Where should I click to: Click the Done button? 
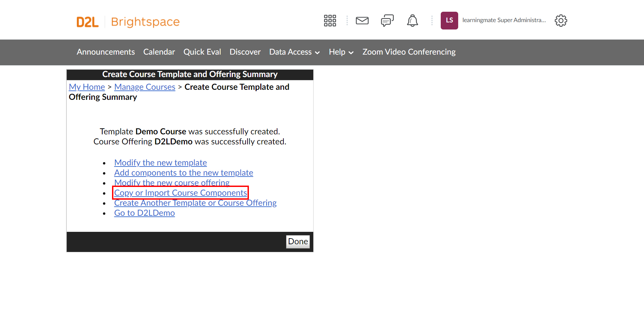click(298, 242)
